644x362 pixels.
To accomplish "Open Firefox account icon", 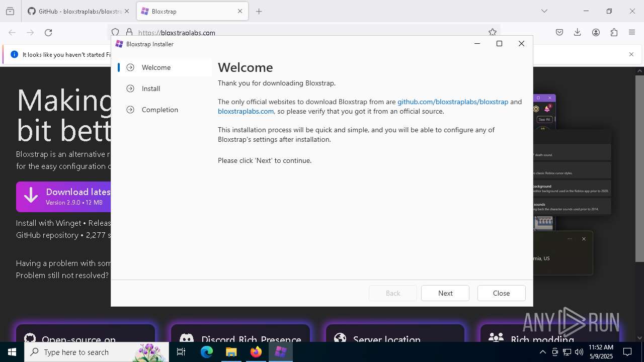I will 596,33.
